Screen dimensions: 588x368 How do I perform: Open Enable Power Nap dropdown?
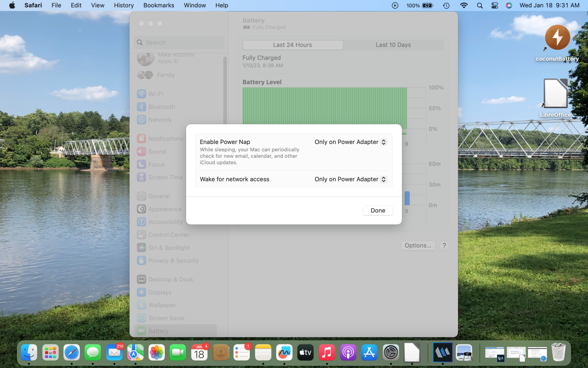click(x=350, y=142)
